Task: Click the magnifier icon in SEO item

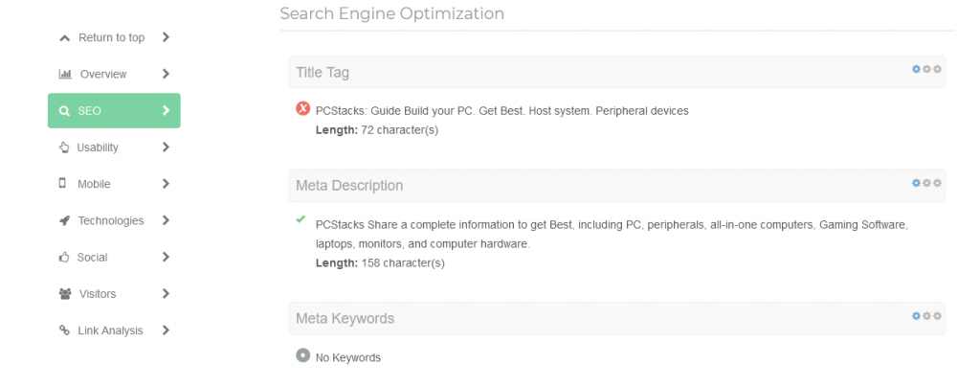Action: [64, 111]
